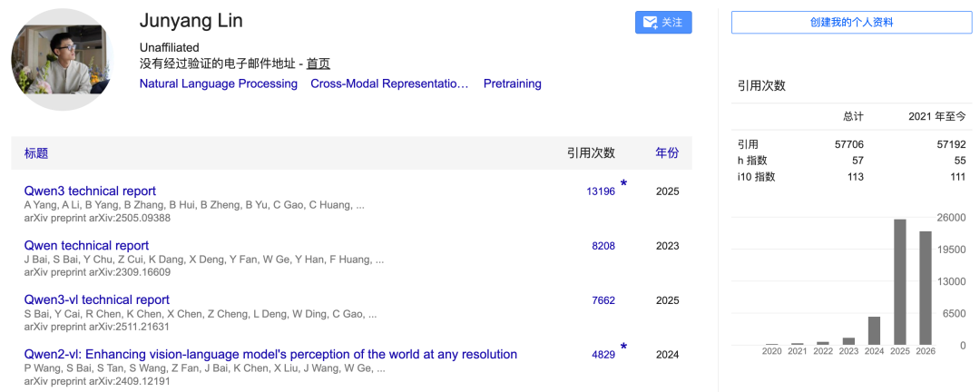Click the Unaffiliated affiliation text
980x392 pixels.
click(170, 47)
